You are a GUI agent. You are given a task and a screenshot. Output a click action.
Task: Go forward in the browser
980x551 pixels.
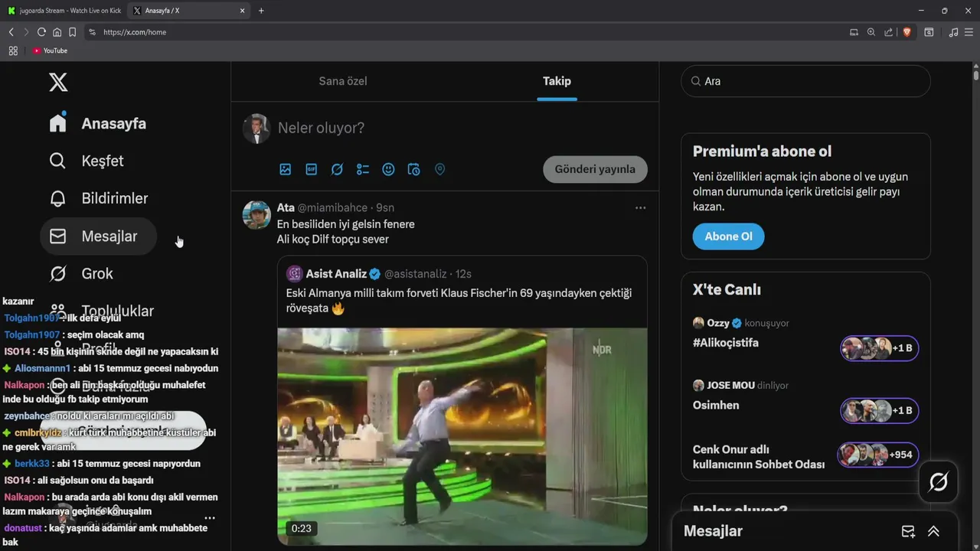(26, 32)
